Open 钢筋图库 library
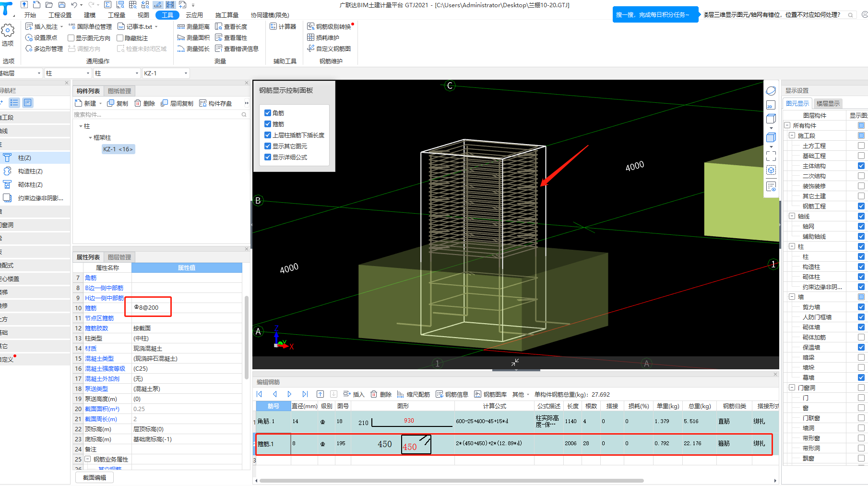 [x=490, y=394]
